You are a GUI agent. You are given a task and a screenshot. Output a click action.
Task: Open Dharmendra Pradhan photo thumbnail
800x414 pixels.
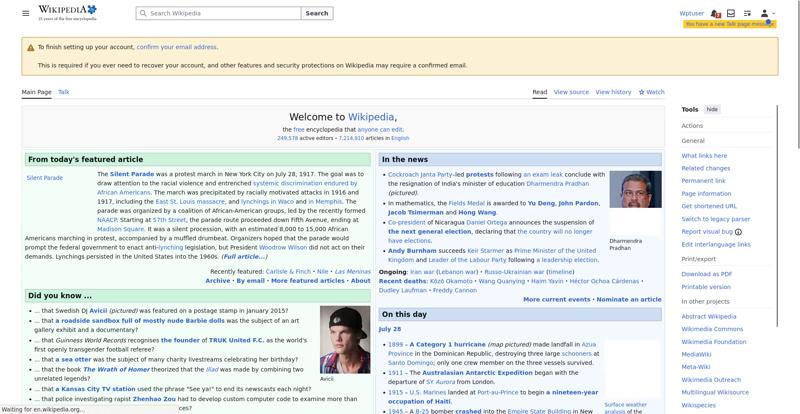(x=635, y=189)
